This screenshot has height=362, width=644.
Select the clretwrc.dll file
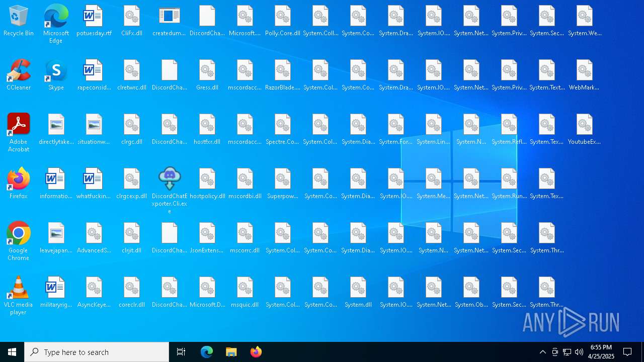[x=132, y=75]
